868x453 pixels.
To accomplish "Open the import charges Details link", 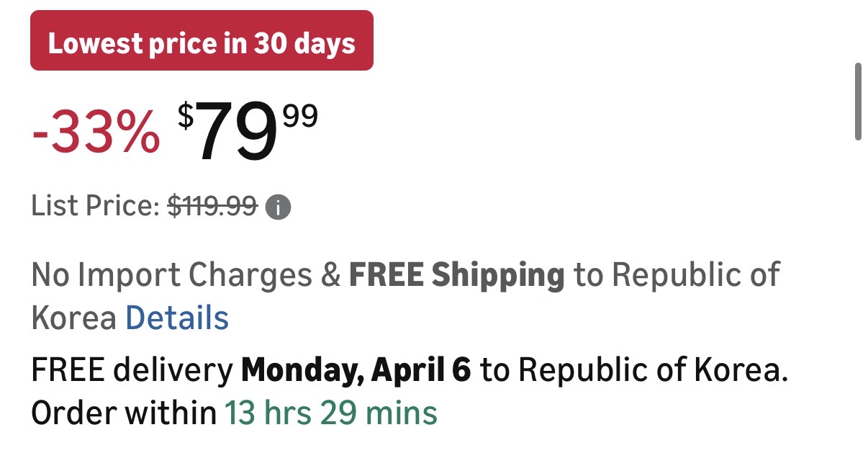I will coord(177,318).
